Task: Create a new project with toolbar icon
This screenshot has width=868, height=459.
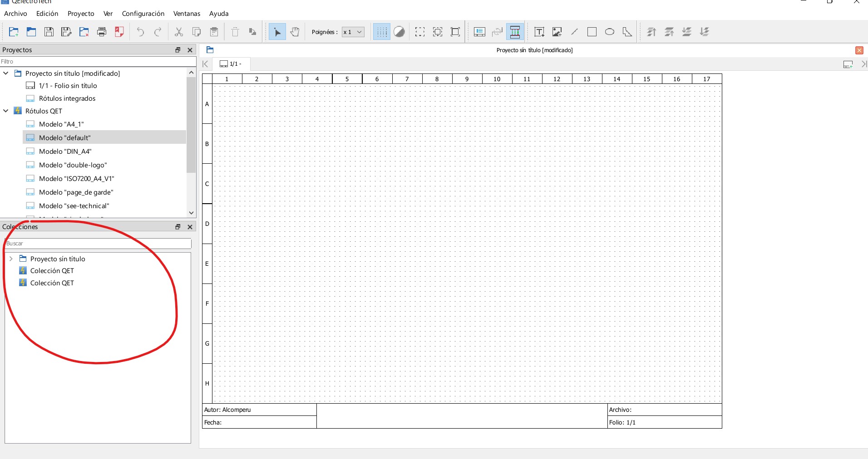Action: point(14,32)
